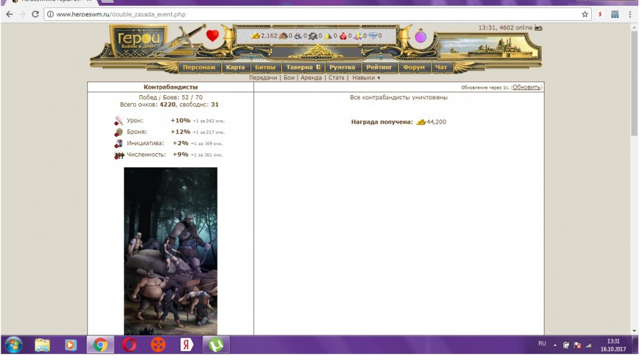Viewport: 644px width, 362px height.
Task: Click the Броня armor stat icon
Action: tap(119, 132)
